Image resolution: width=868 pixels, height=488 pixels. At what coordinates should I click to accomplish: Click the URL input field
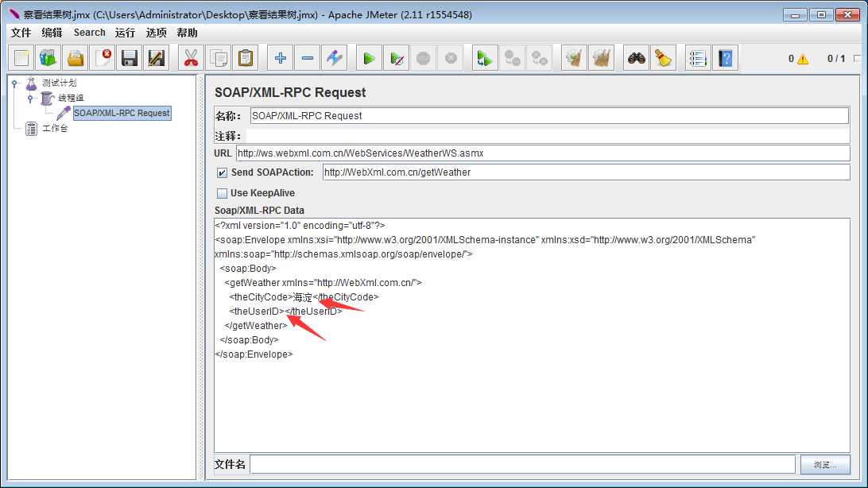coord(543,153)
